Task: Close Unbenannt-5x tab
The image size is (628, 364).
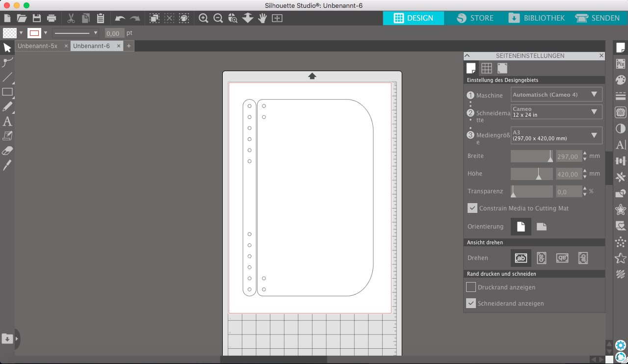Action: 66,46
